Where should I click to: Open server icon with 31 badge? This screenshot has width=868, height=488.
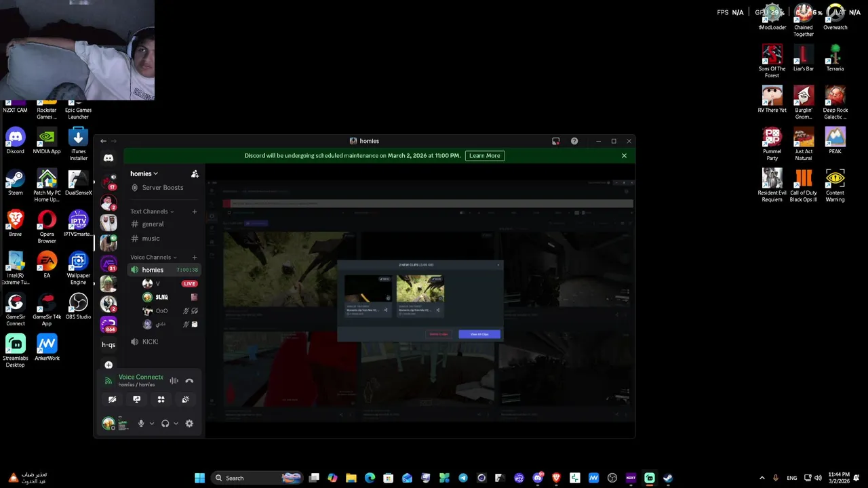(108, 263)
